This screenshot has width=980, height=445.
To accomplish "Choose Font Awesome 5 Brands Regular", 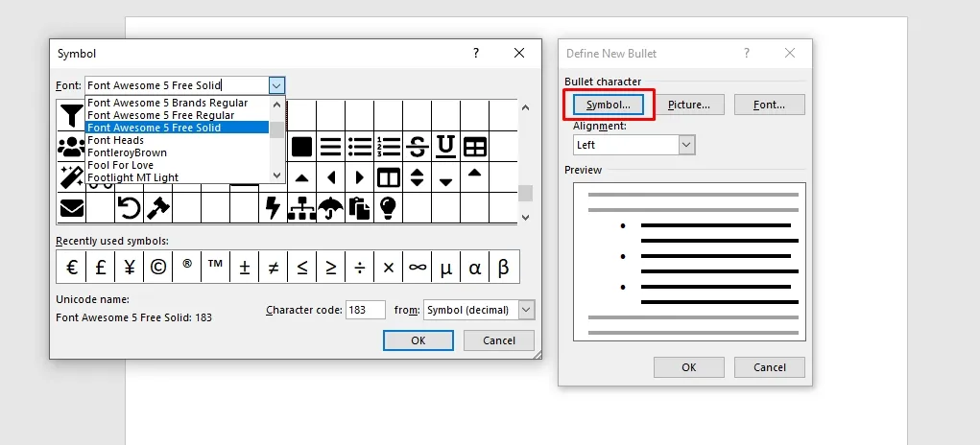I will 178,103.
